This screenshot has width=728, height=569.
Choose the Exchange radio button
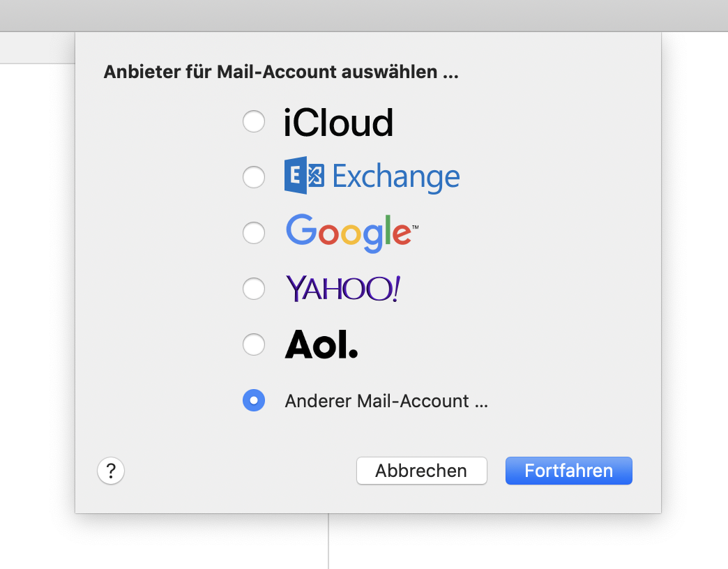tap(254, 177)
